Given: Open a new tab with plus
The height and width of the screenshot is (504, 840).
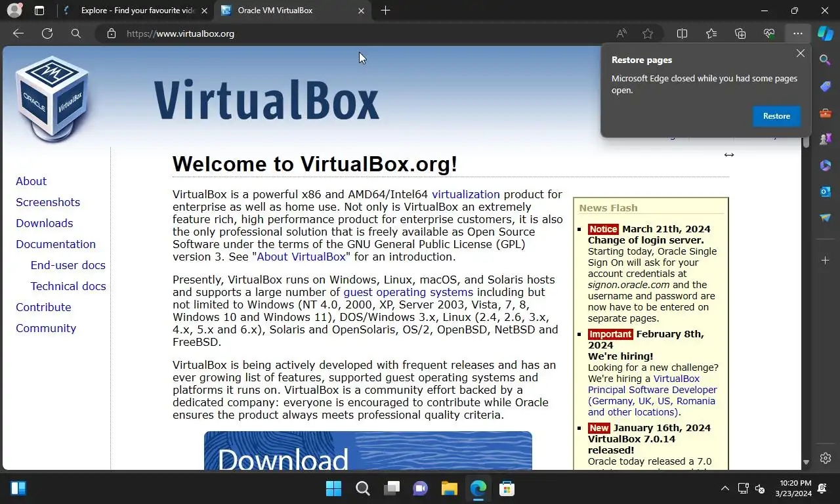Looking at the screenshot, I should tap(385, 10).
